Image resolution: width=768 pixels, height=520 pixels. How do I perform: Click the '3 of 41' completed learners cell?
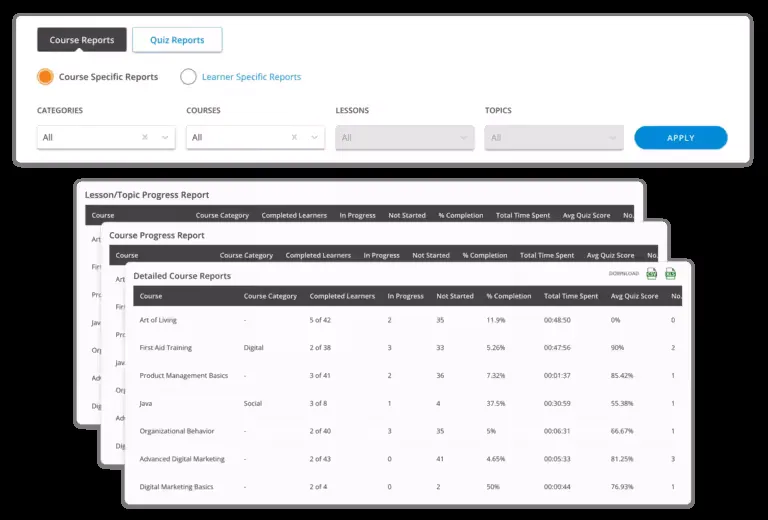pyautogui.click(x=320, y=376)
